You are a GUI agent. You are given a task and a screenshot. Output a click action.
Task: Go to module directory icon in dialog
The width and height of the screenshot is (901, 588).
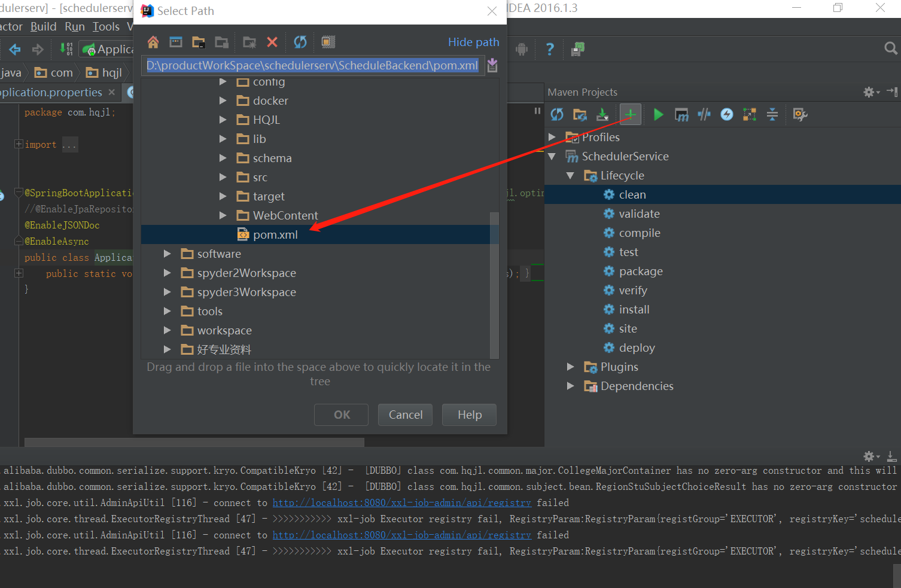(x=221, y=42)
